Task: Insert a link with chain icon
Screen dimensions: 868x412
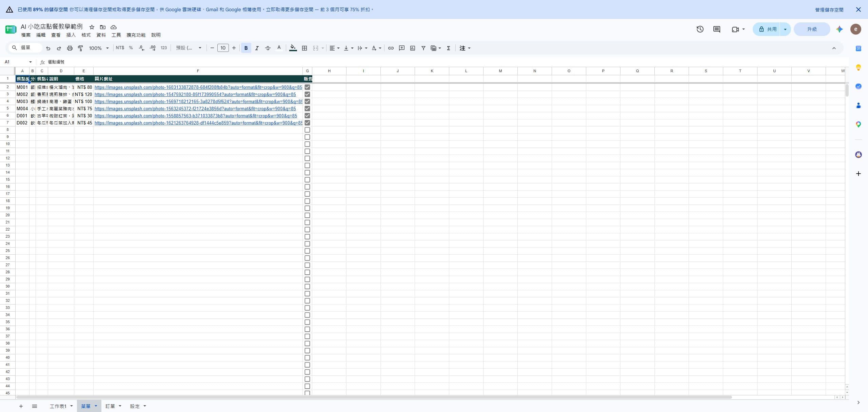Action: tap(391, 48)
